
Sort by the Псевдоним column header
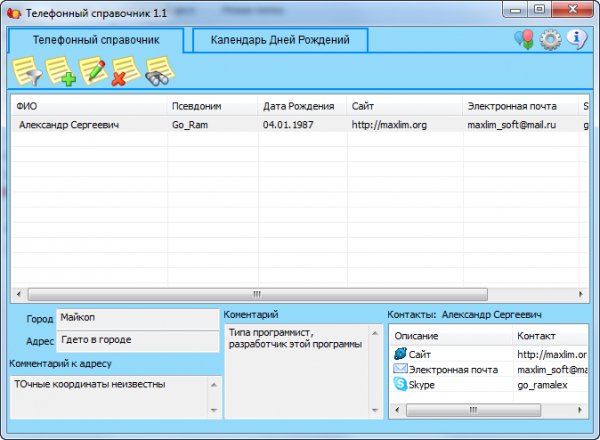213,106
